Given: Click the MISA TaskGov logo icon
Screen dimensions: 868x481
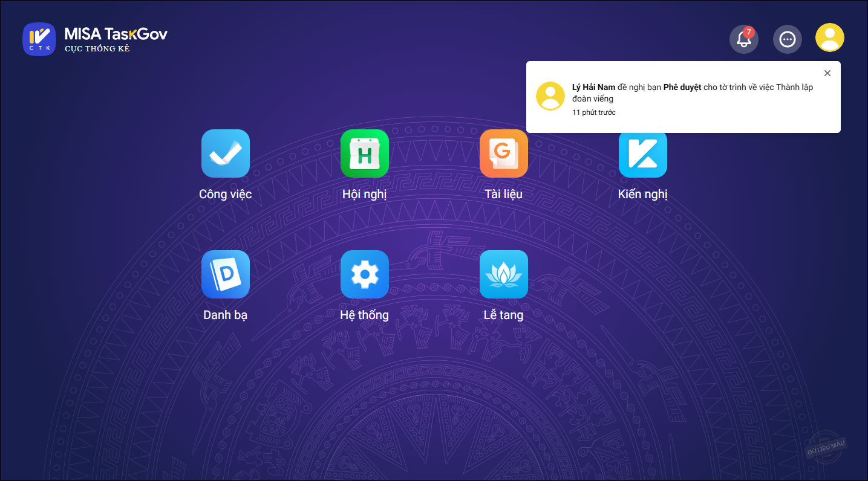Looking at the screenshot, I should pyautogui.click(x=39, y=39).
